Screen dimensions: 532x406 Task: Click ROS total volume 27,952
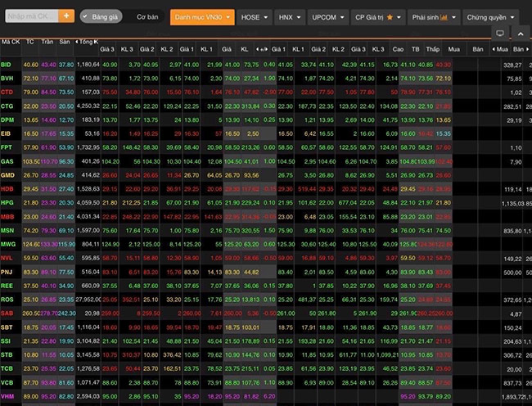[x=88, y=300]
